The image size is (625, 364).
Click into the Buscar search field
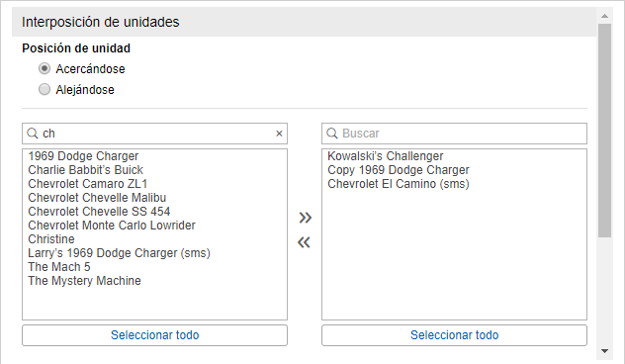pos(454,134)
